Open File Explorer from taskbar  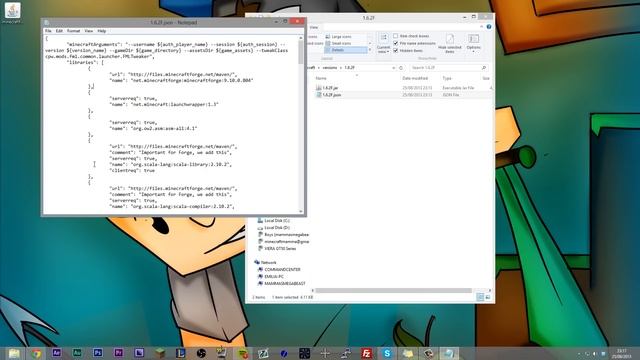point(14,353)
